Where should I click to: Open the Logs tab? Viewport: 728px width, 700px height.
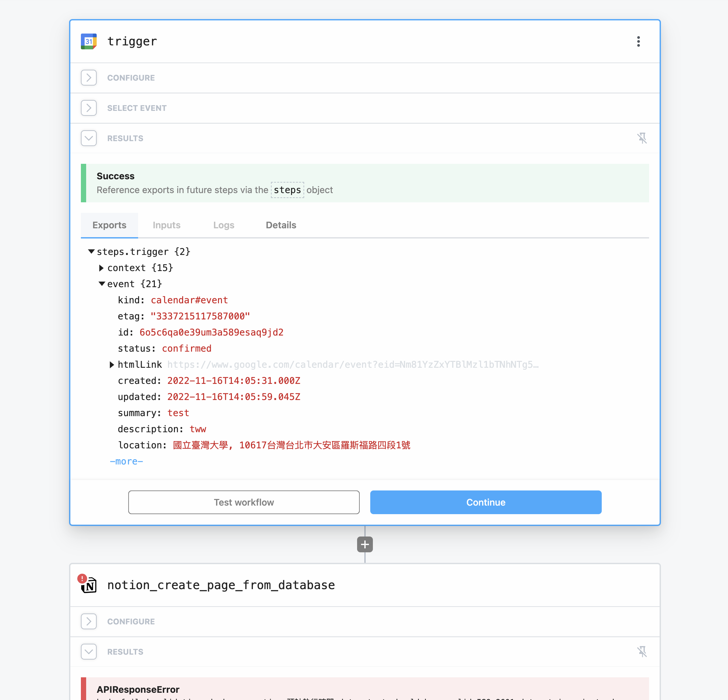click(x=224, y=225)
